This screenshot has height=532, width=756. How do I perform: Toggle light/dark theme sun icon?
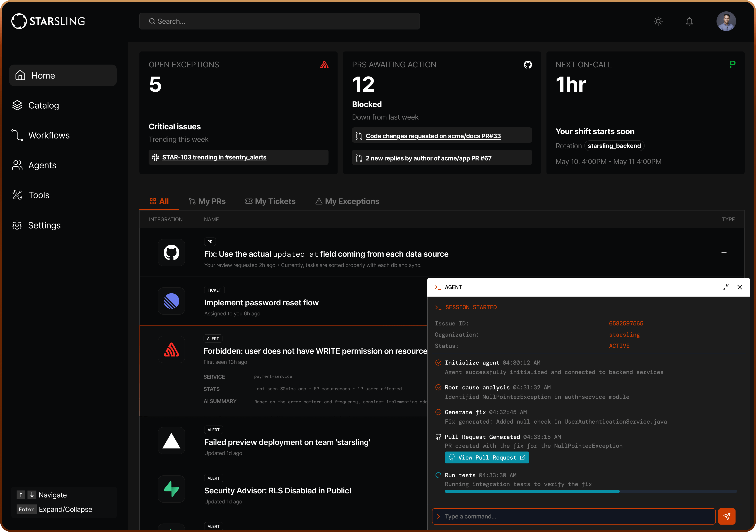[658, 21]
